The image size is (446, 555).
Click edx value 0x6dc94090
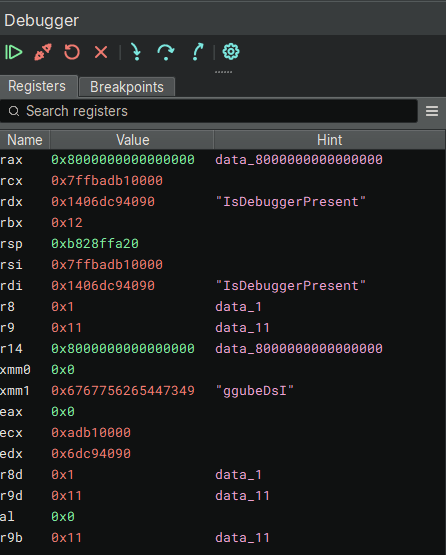coord(91,454)
